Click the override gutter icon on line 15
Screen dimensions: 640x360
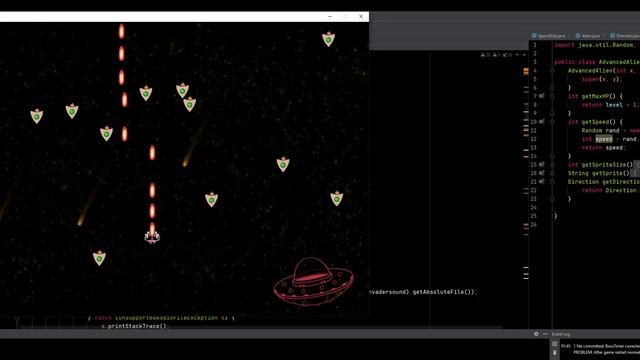(x=542, y=164)
